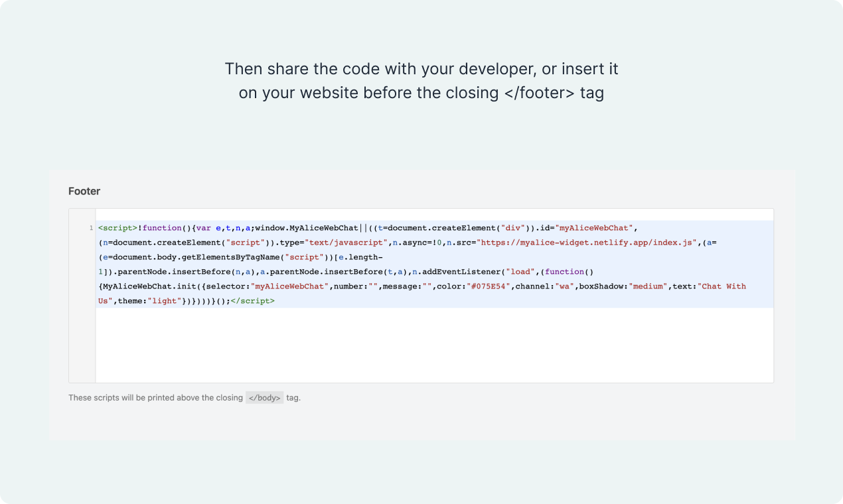Click the </body> code tag in hint
This screenshot has width=843, height=504.
coord(265,398)
